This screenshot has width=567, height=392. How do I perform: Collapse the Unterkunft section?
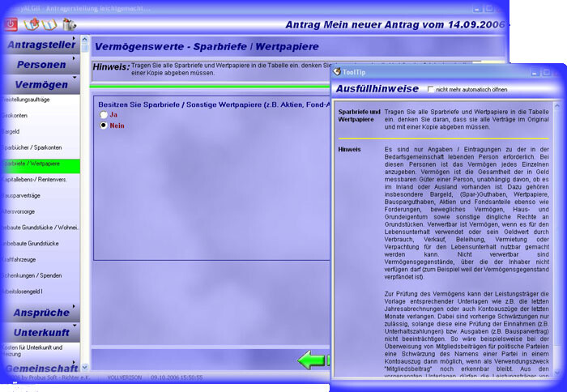41,332
